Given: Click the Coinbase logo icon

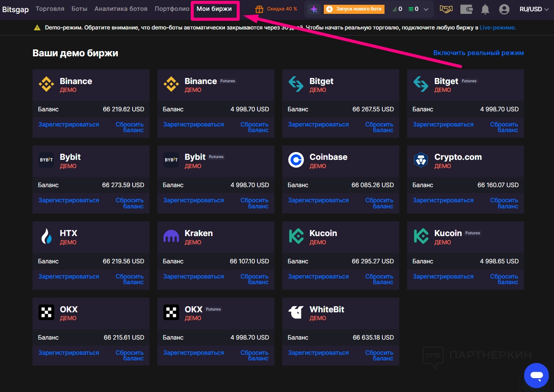Looking at the screenshot, I should tap(296, 160).
